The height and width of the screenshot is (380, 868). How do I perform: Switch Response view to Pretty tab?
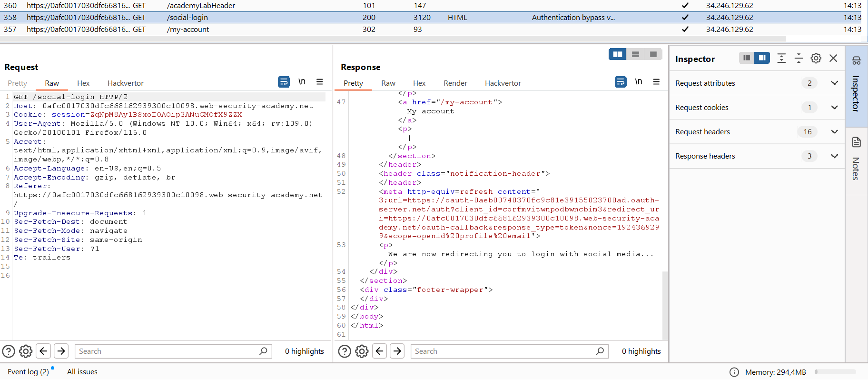pyautogui.click(x=353, y=83)
